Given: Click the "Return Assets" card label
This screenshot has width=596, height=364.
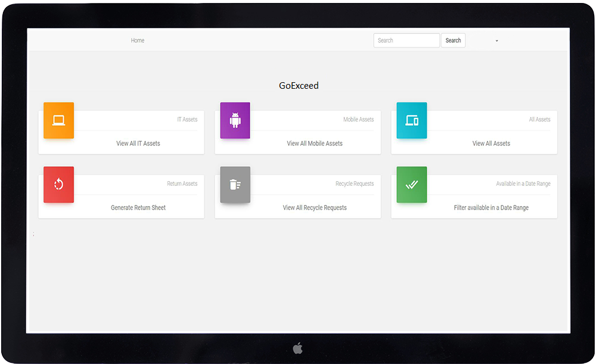Looking at the screenshot, I should click(182, 183).
